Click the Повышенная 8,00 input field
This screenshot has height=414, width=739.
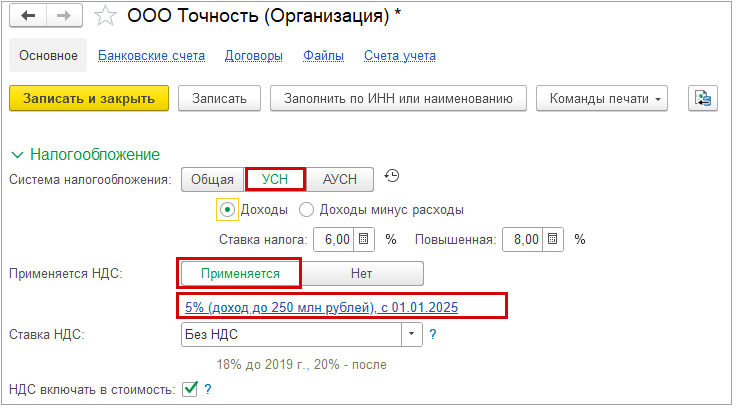click(x=523, y=239)
